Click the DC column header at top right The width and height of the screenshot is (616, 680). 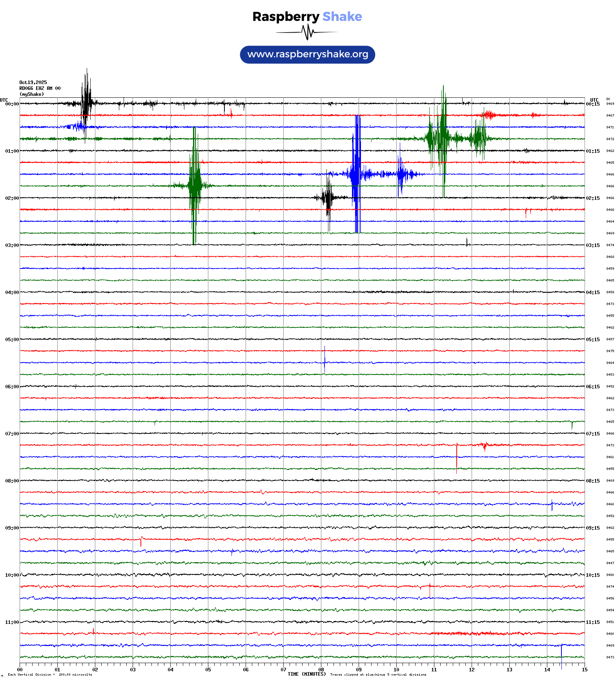pyautogui.click(x=608, y=99)
